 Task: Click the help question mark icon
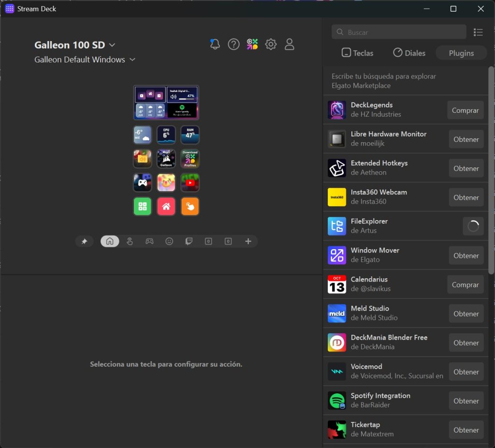coord(233,45)
